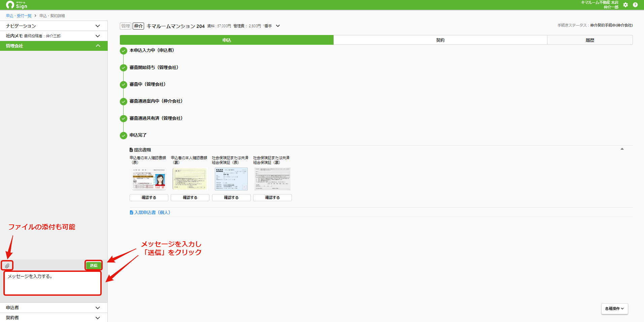Collapse the 管理会社 section
Image resolution: width=644 pixels, height=322 pixels.
pyautogui.click(x=54, y=46)
